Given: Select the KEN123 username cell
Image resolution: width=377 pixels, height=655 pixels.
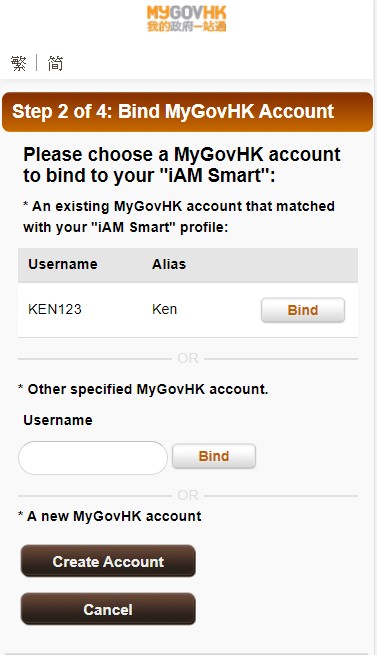Looking at the screenshot, I should pyautogui.click(x=55, y=309).
